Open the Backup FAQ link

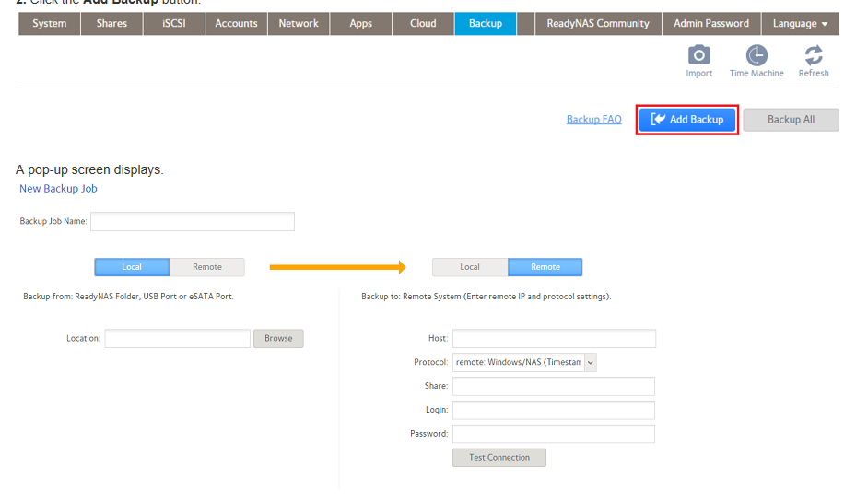coord(593,120)
